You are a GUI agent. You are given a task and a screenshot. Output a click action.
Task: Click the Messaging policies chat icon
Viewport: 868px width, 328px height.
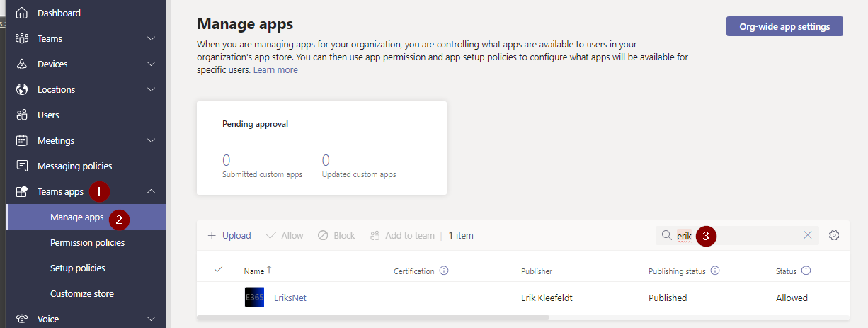tap(22, 166)
